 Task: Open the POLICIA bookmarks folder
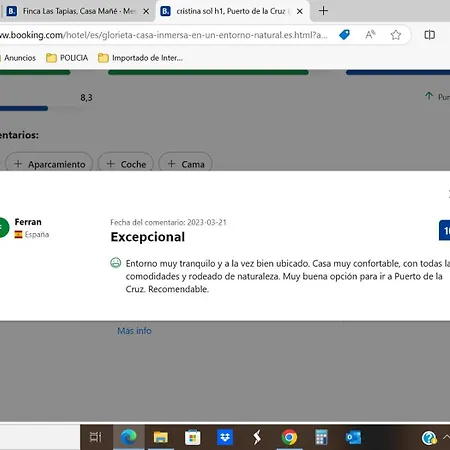point(67,58)
